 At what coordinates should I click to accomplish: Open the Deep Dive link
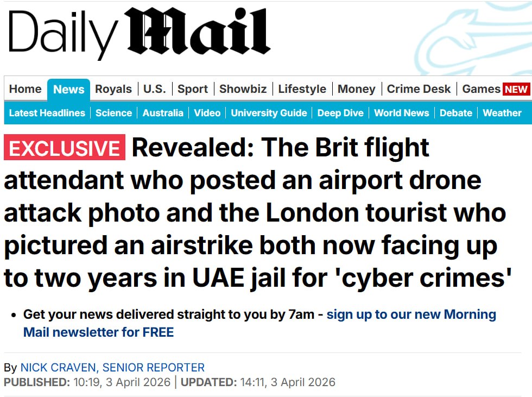coord(340,113)
